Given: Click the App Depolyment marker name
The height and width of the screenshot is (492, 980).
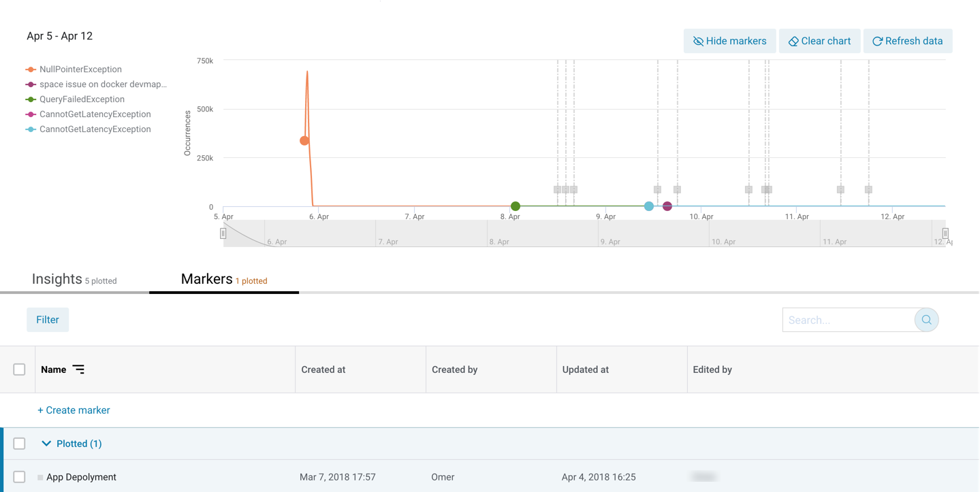Looking at the screenshot, I should click(81, 477).
